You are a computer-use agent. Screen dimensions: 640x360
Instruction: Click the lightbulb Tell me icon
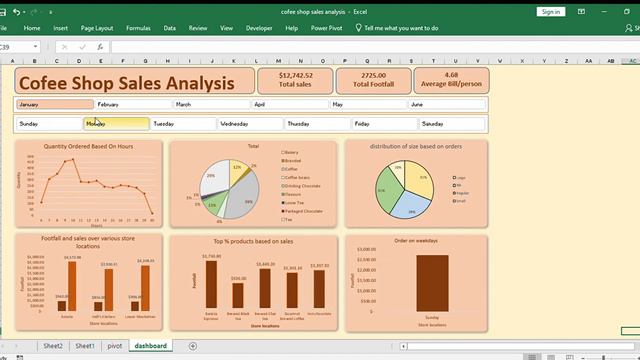point(358,28)
